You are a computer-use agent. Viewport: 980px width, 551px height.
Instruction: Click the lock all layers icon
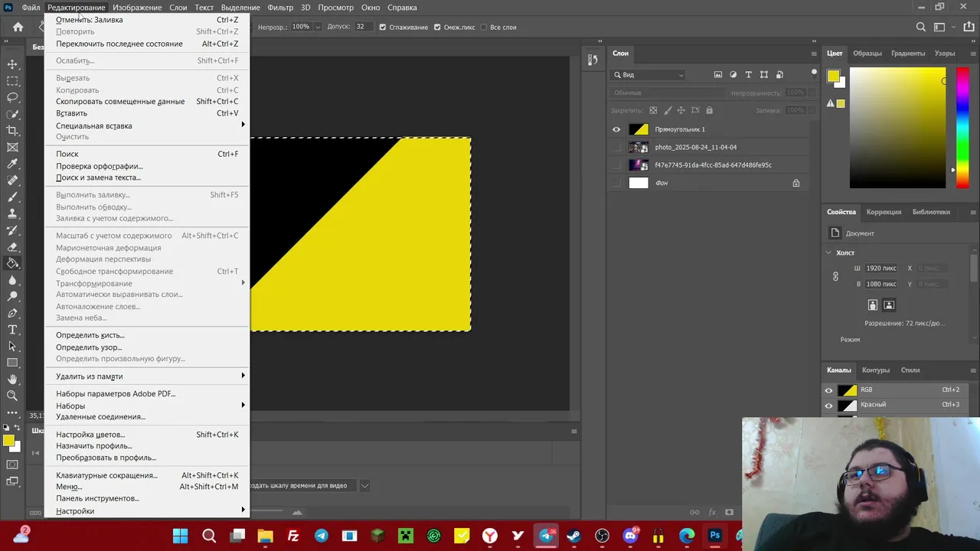709,110
